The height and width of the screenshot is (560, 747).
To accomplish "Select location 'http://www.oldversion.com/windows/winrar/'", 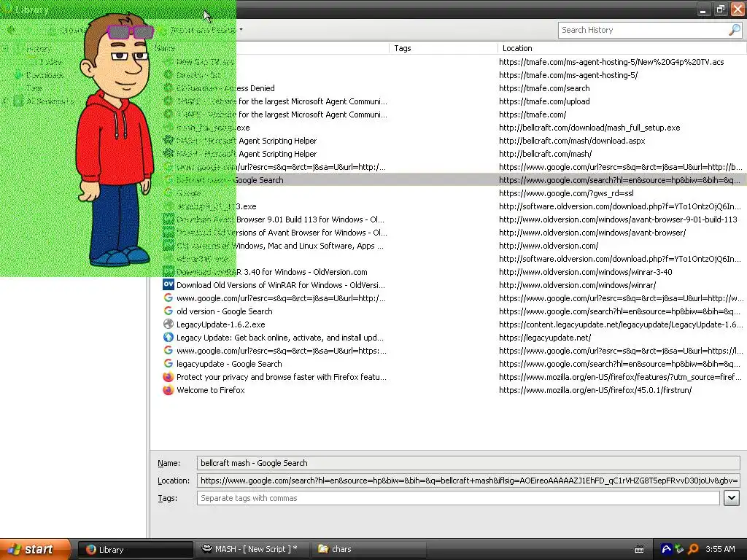I will pos(578,285).
